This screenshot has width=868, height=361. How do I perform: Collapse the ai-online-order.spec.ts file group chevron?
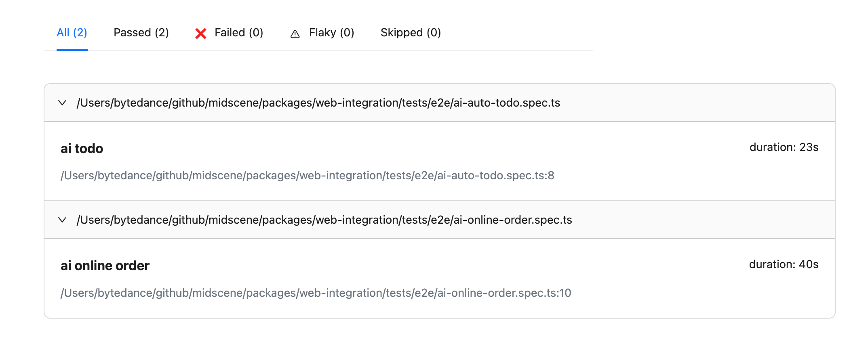click(x=62, y=220)
